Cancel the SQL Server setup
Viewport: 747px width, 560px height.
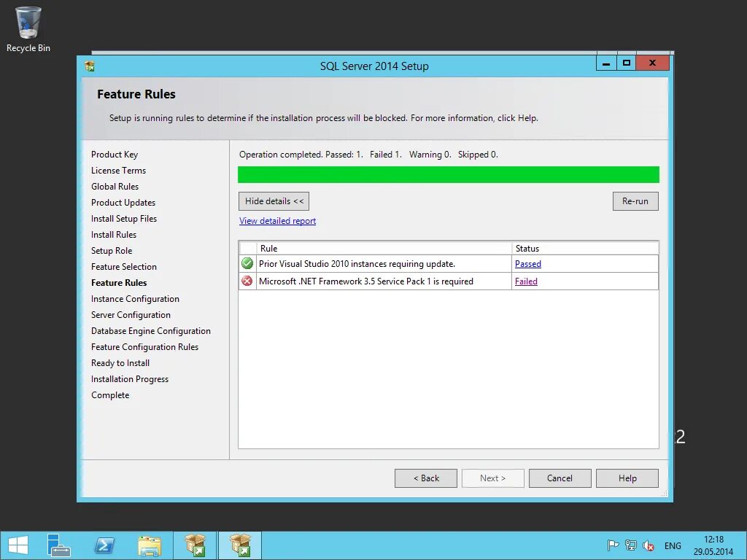tap(560, 478)
